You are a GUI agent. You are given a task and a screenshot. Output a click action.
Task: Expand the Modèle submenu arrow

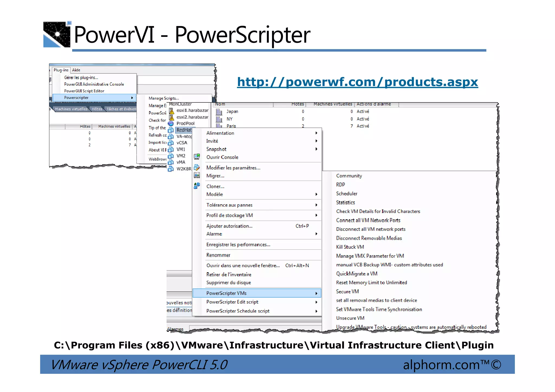point(316,194)
